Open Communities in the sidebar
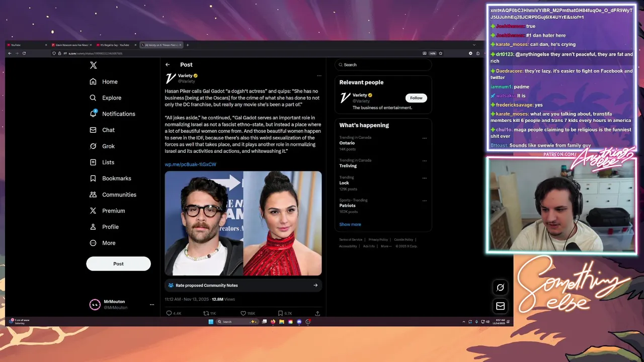 [x=113, y=194]
